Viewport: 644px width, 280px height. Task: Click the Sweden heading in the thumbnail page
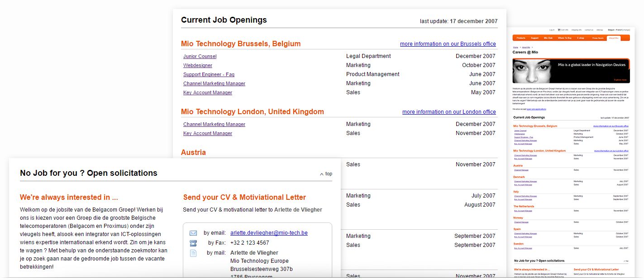519,244
